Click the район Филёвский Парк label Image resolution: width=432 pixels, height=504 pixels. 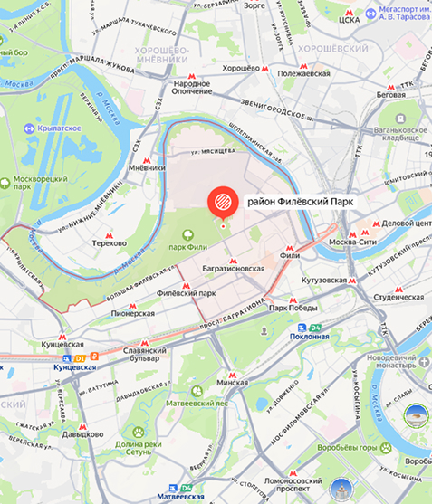tap(301, 202)
